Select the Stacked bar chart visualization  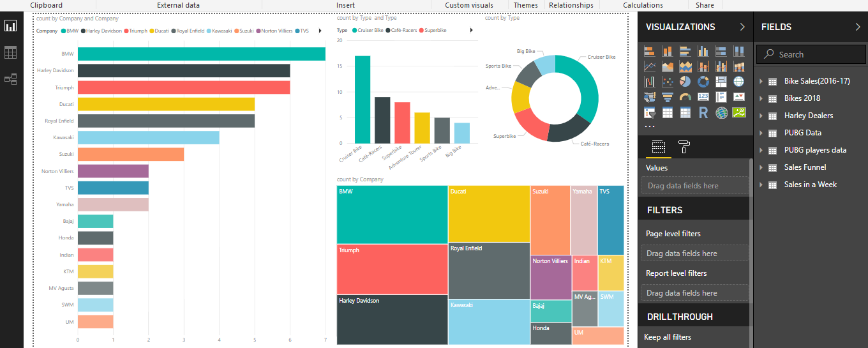(650, 51)
